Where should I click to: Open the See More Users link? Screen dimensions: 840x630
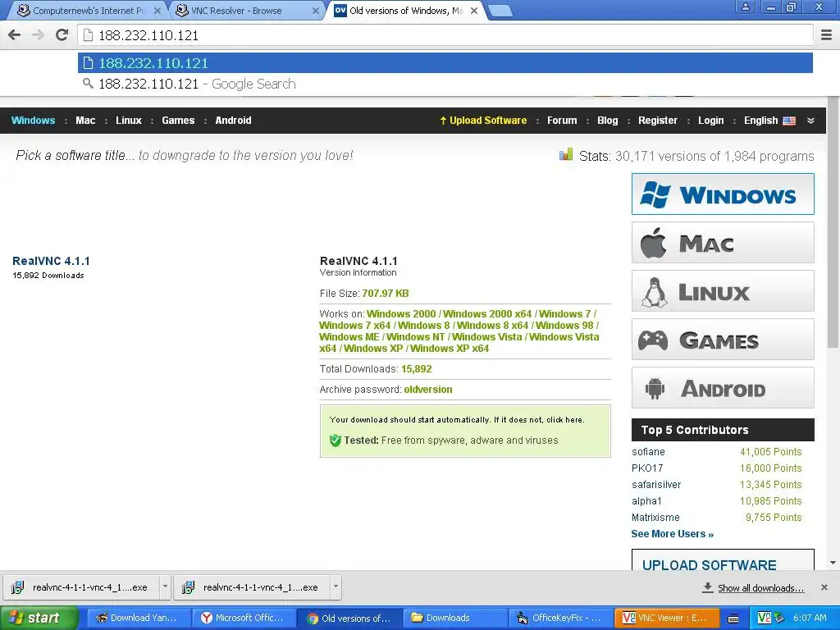click(673, 533)
